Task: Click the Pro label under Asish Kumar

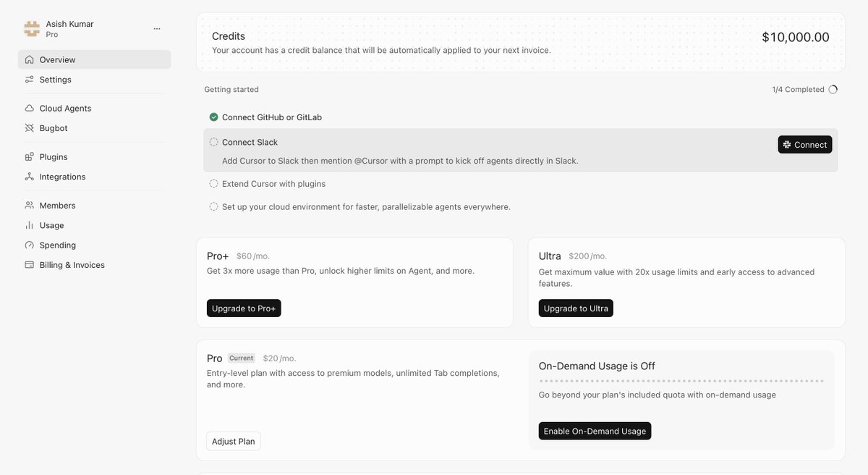Action: tap(52, 35)
